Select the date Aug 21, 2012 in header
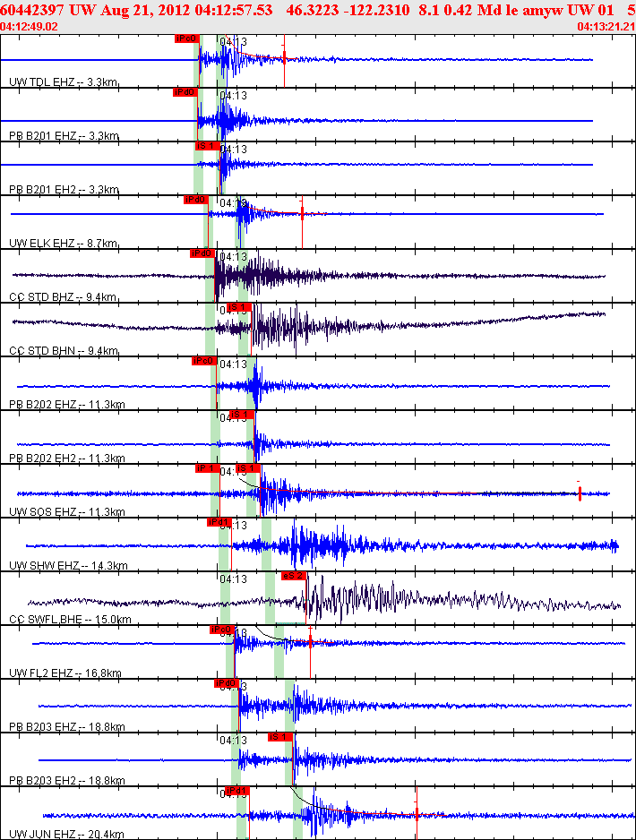 [x=143, y=10]
